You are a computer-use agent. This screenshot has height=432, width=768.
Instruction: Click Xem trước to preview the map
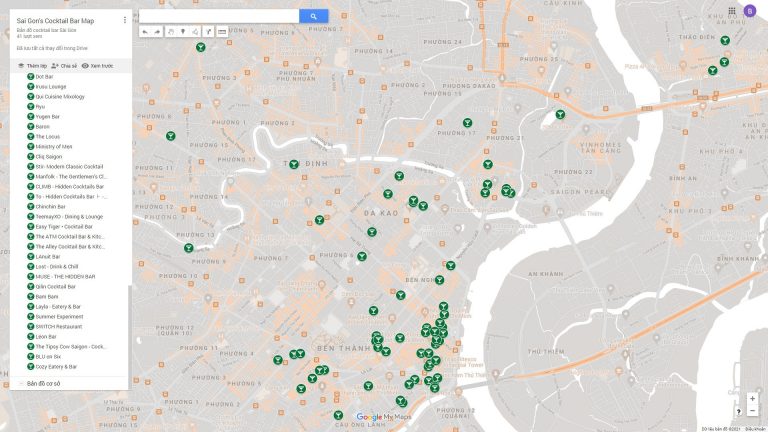pos(97,66)
